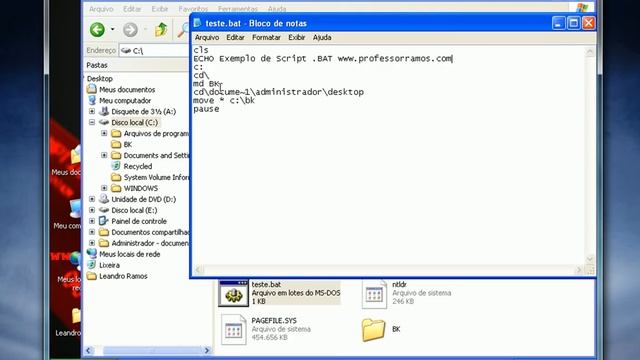
Task: Click Painel de controle icon in tree
Action: [104, 221]
